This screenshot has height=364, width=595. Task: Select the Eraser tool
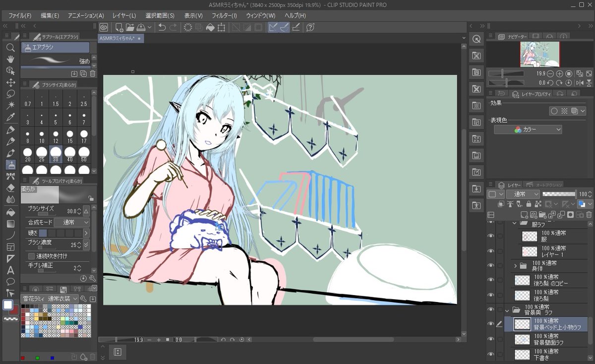coord(10,188)
